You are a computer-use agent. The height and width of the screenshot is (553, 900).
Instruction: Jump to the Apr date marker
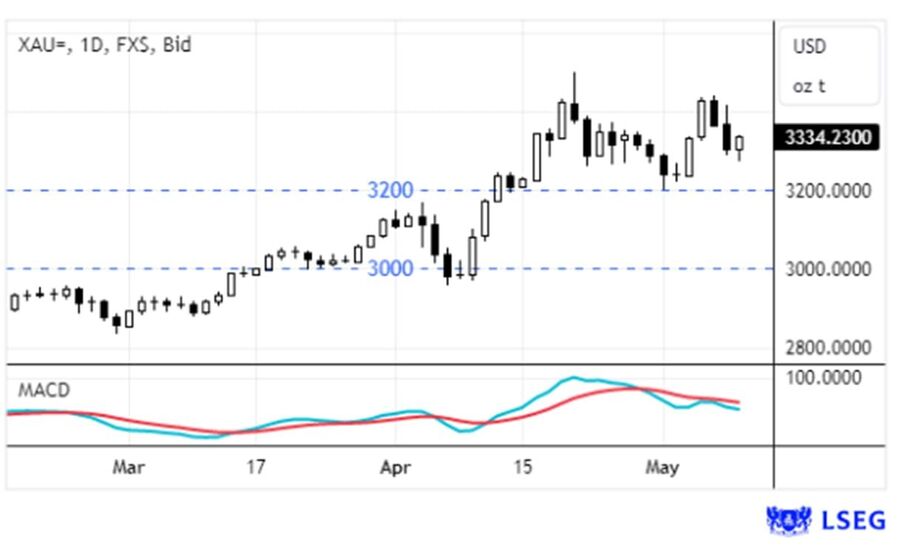point(397,467)
